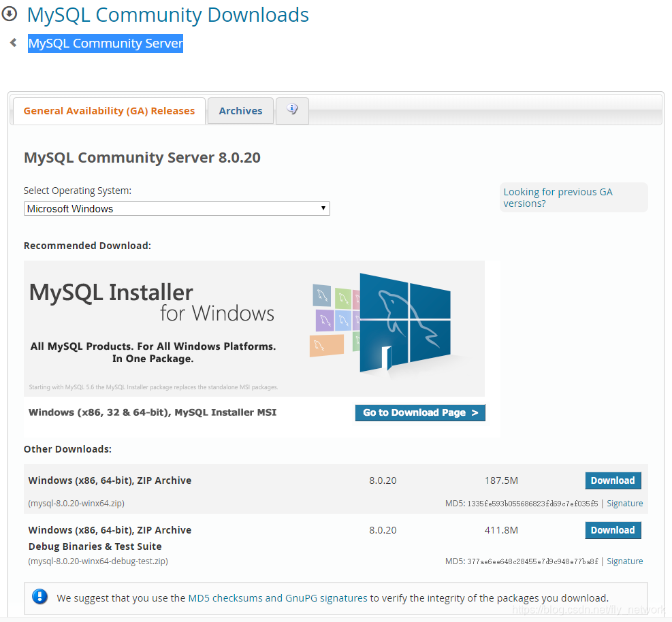Image resolution: width=672 pixels, height=622 pixels.
Task: Click the highlighted MySQL Community Server link
Action: coord(106,44)
